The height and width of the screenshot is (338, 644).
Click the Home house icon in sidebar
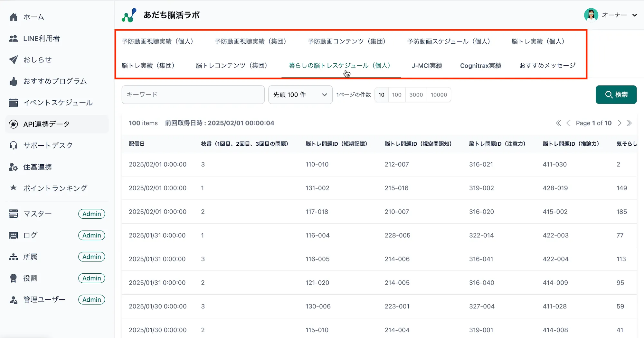click(x=13, y=17)
